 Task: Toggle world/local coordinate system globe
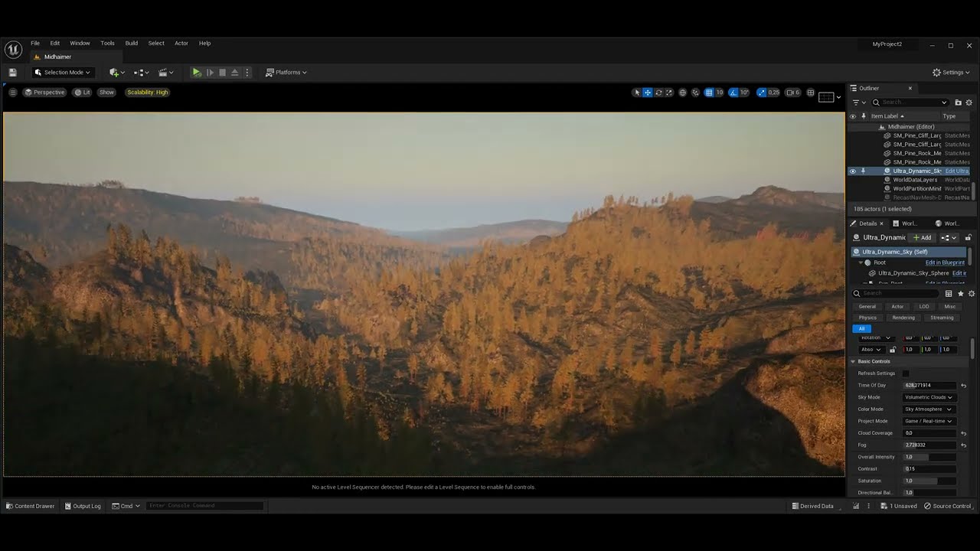[683, 93]
